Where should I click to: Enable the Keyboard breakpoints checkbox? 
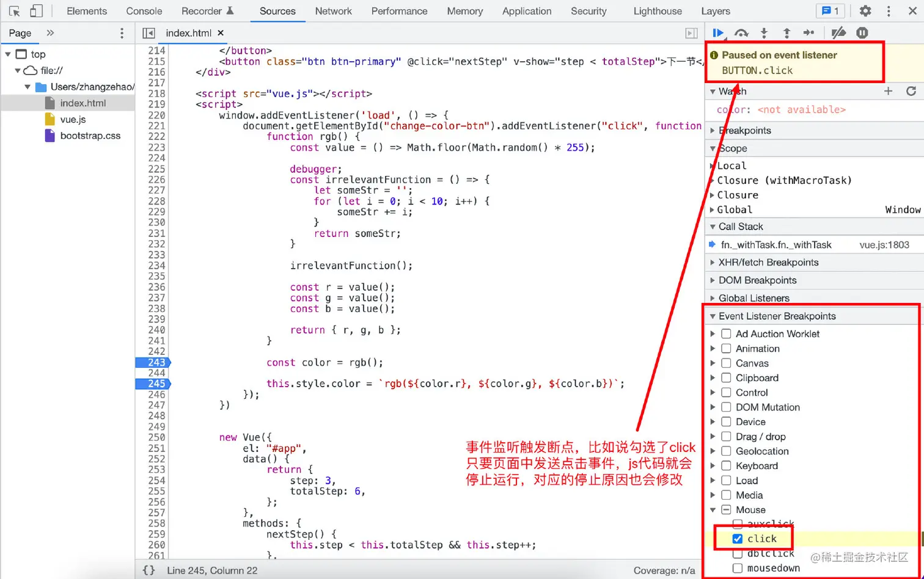(726, 465)
